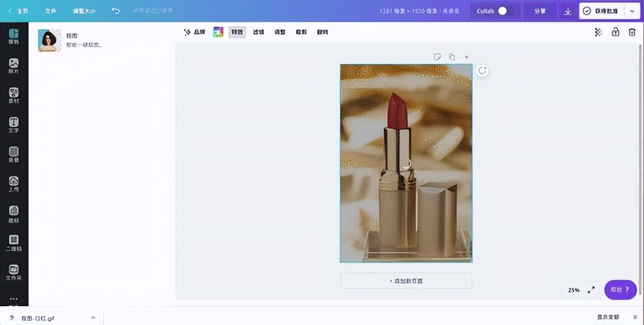The image size is (644, 325).
Task: Click the download icon in header
Action: (568, 11)
